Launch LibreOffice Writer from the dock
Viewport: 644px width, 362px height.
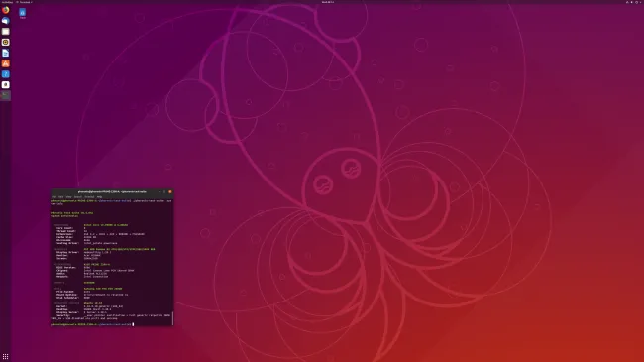click(5, 53)
